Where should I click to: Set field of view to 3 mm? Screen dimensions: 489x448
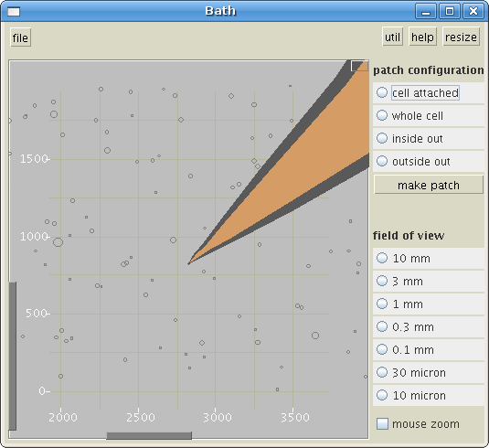tap(428, 281)
